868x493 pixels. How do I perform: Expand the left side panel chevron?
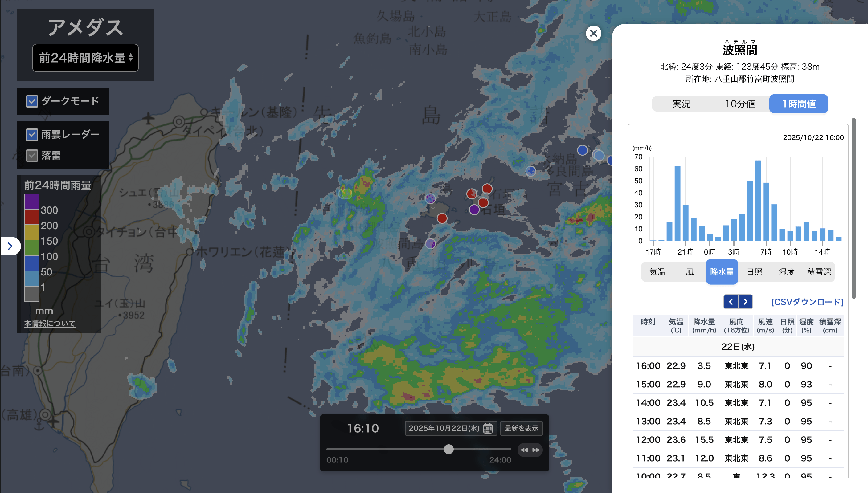click(x=10, y=246)
